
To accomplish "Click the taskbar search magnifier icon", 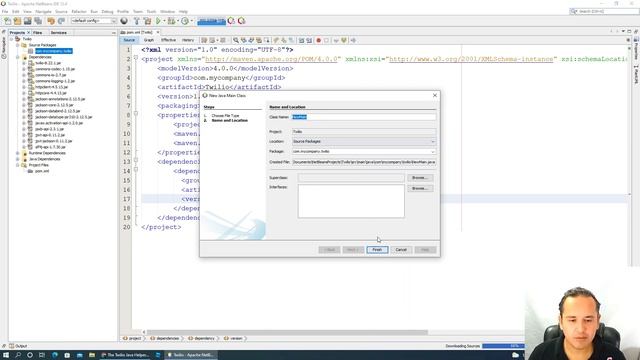I will coord(18,355).
